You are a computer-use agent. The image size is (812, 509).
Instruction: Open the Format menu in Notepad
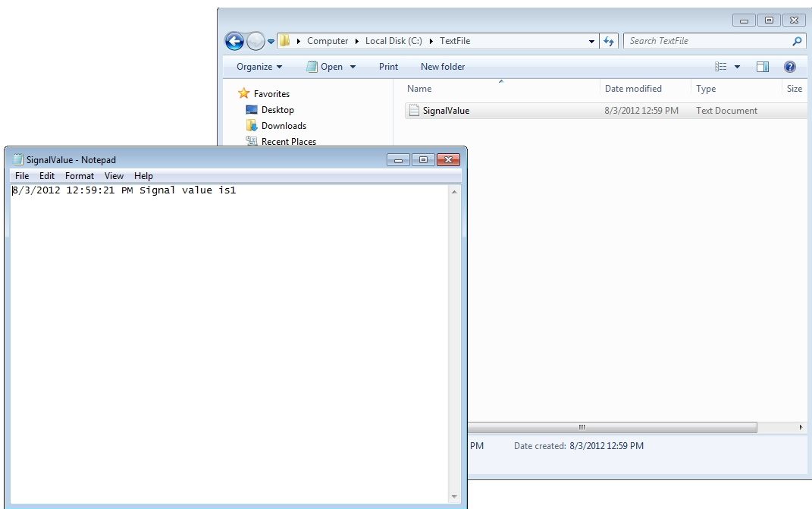click(80, 176)
